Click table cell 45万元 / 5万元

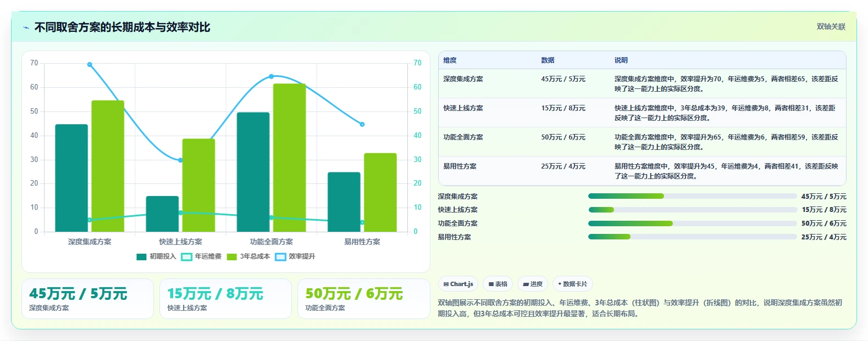point(563,79)
